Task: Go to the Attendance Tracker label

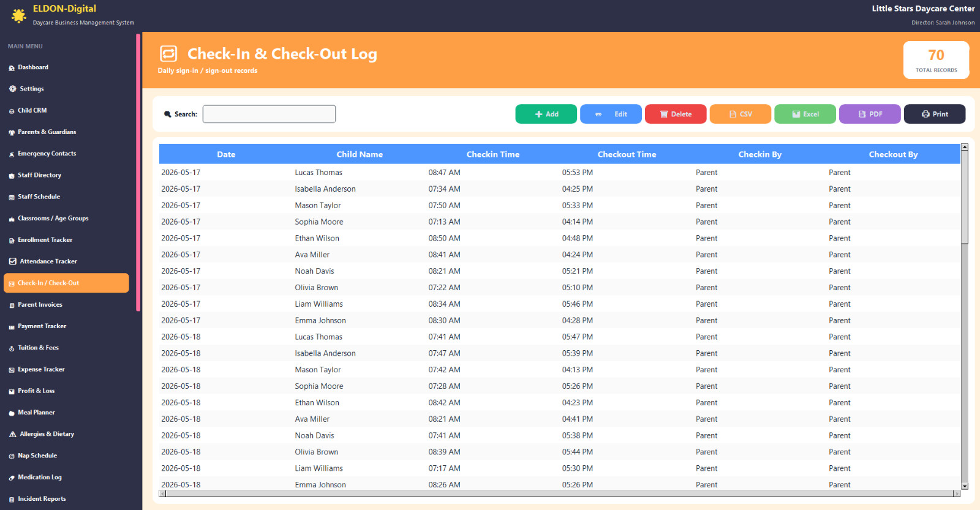Action: [x=48, y=261]
